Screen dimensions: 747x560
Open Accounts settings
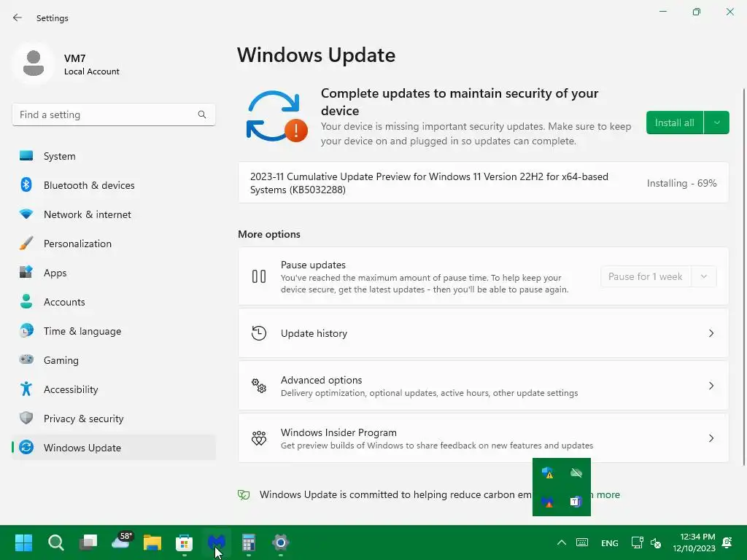coord(113,302)
